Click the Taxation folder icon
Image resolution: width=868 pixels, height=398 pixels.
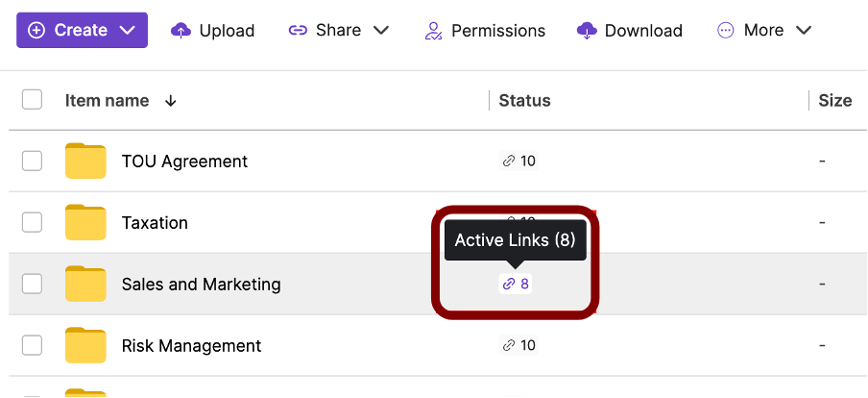tap(85, 222)
